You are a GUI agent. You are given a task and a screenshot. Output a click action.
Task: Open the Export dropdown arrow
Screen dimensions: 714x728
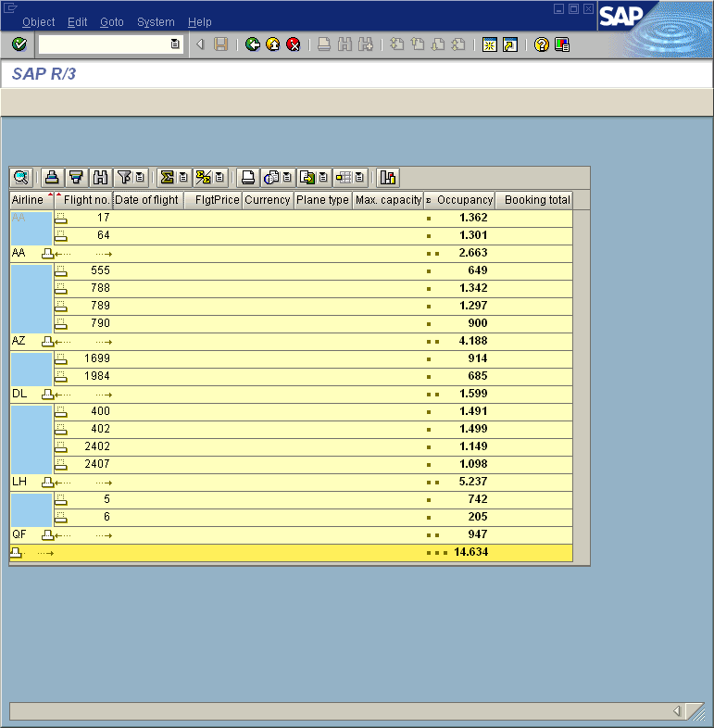323,177
